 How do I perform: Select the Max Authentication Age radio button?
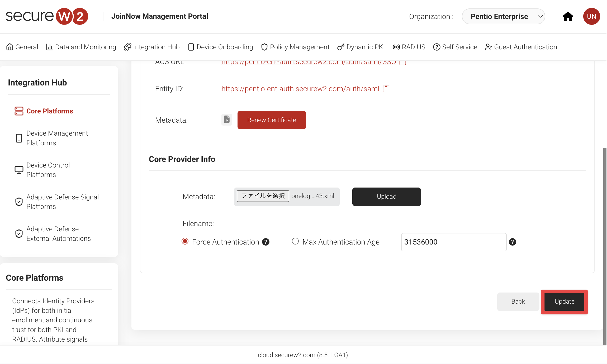pyautogui.click(x=295, y=241)
